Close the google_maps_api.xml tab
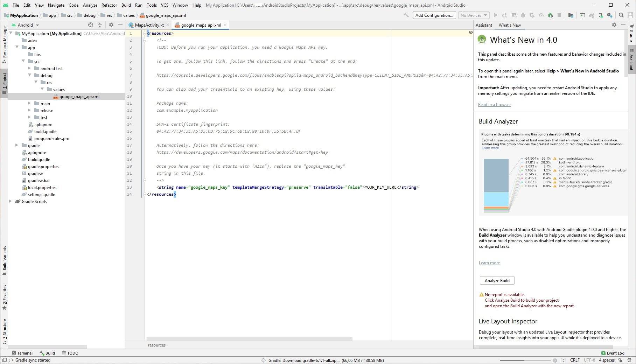 tap(225, 25)
